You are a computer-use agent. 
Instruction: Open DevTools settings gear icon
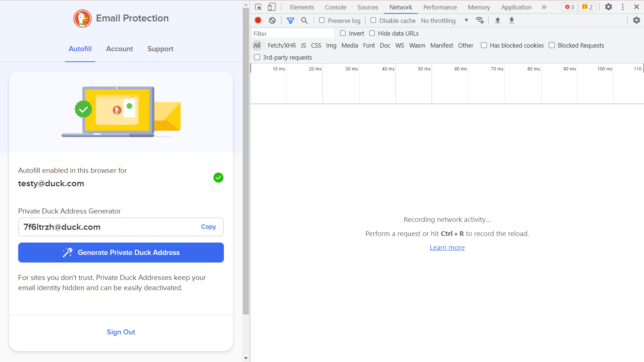coord(608,7)
